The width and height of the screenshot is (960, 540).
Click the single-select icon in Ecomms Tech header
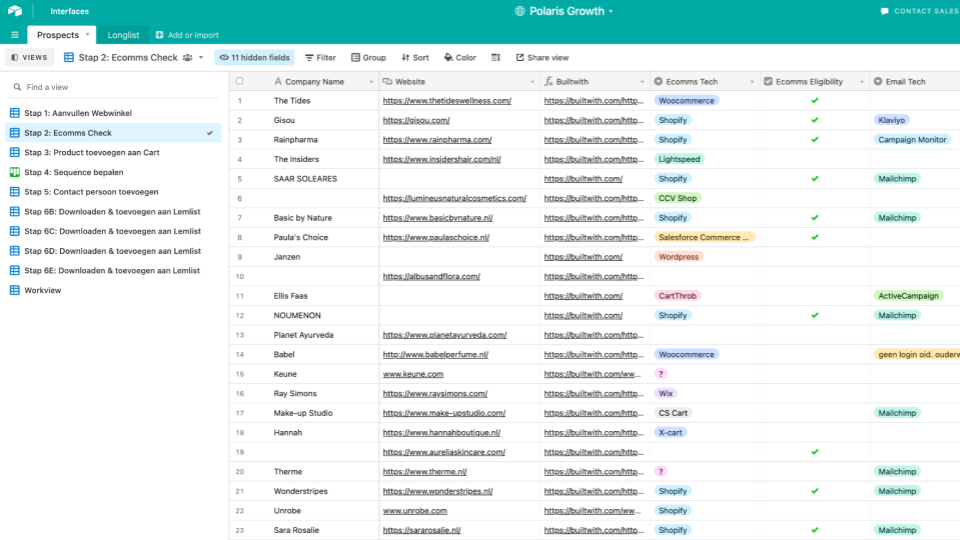tap(658, 81)
